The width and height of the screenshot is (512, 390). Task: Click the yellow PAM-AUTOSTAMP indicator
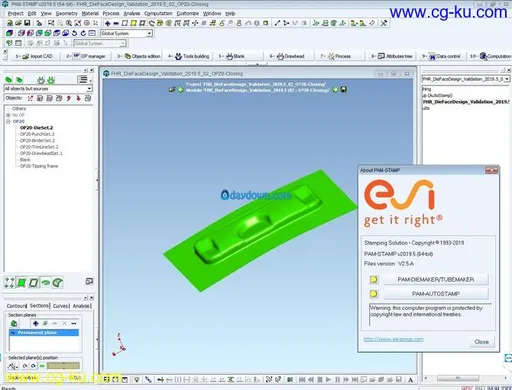coord(374,294)
